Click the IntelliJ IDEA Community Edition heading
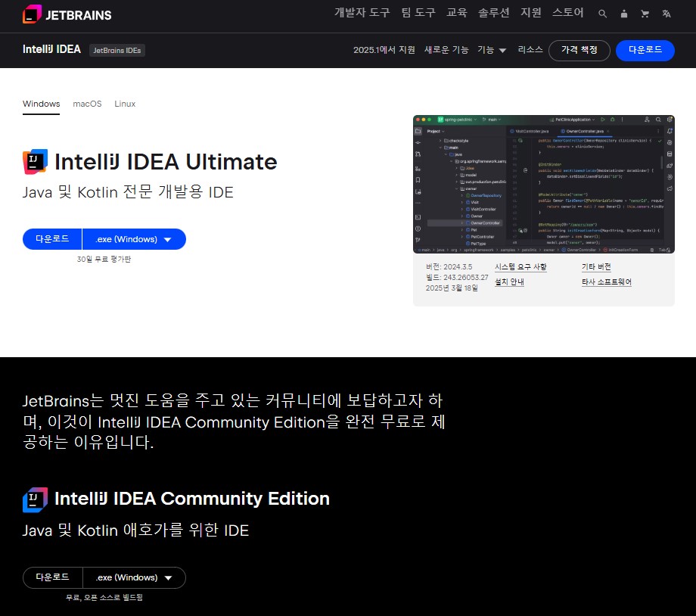Viewport: 696px width, 616px height. click(x=192, y=499)
